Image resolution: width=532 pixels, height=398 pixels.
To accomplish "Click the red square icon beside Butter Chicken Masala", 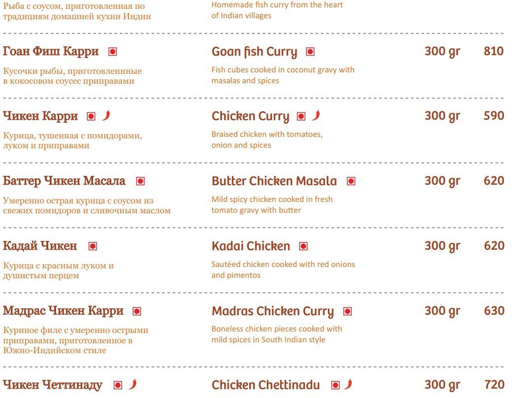I will (351, 181).
